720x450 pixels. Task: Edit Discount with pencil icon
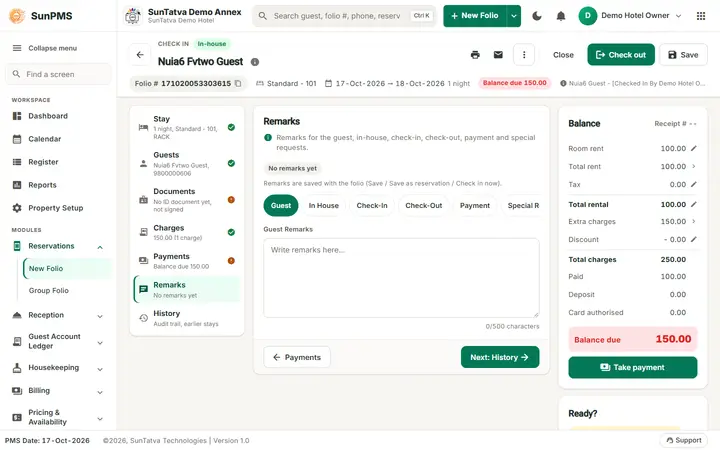(694, 239)
